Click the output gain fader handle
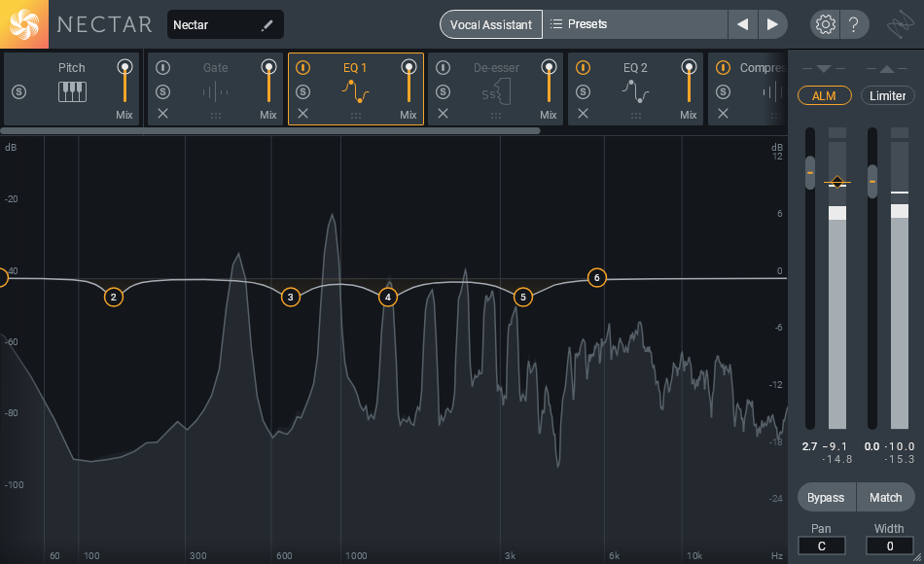 872,181
